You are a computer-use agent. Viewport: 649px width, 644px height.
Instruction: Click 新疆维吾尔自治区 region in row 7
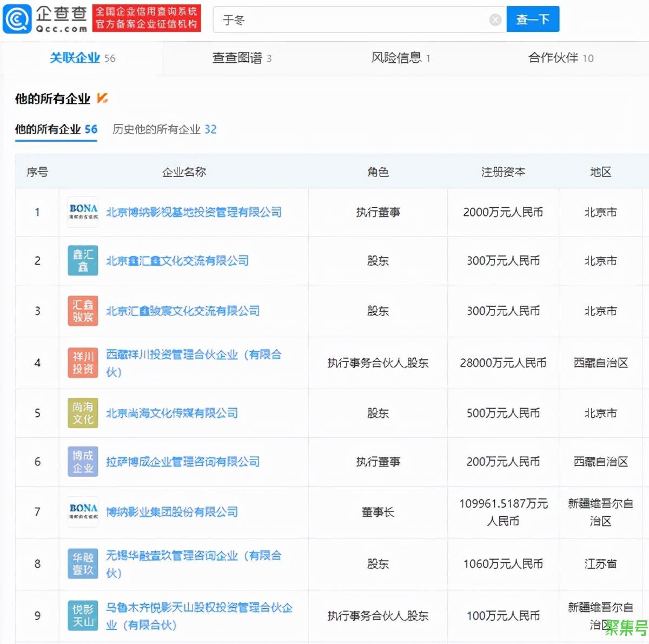(600, 512)
